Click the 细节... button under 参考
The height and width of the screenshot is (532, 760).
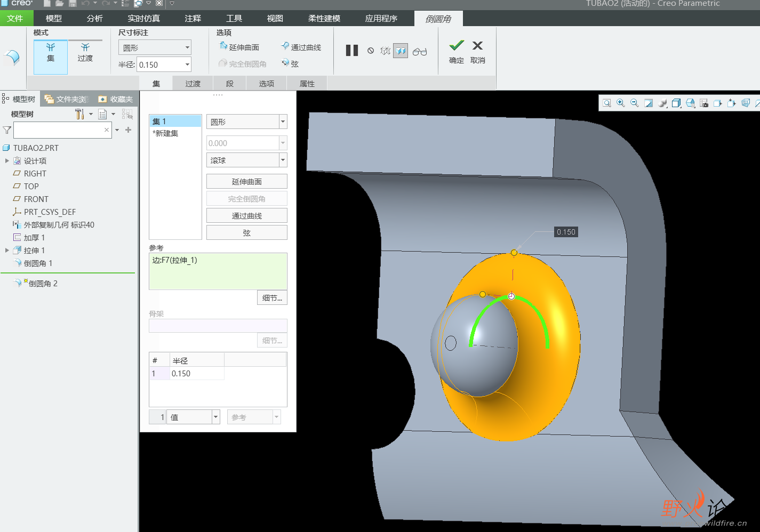[273, 297]
